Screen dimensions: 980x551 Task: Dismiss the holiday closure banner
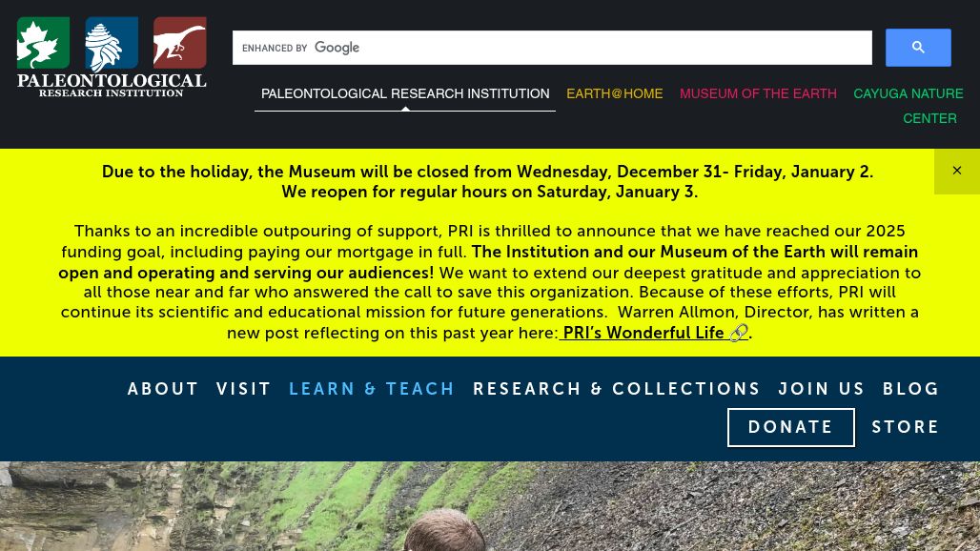[957, 170]
